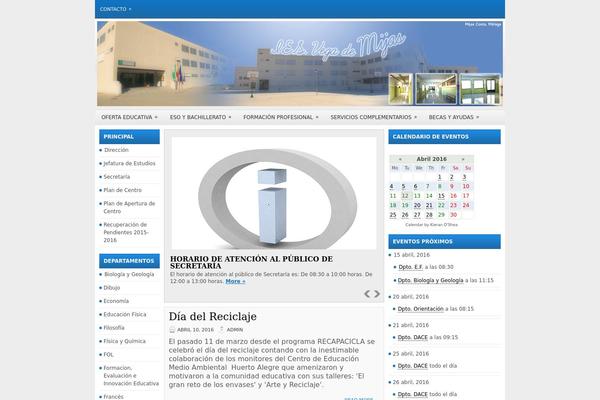Click the large information slide image
Viewport: 600px width, 400px height.
(274, 193)
